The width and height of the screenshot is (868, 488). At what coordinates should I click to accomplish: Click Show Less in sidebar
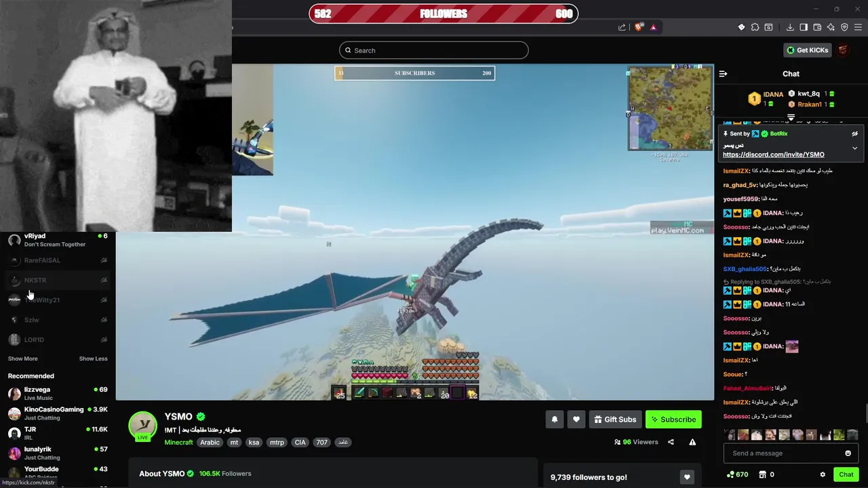[x=94, y=359]
